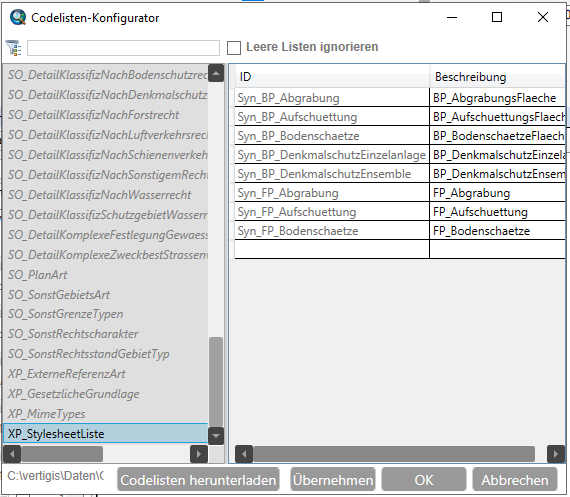Select the highlighted XP_StylesheetListe item
This screenshot has width=570, height=497.
105,433
